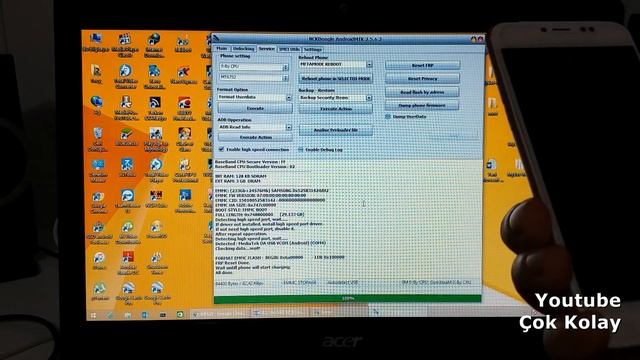Click the Another Preloader file button
Image resolution: width=640 pixels, height=360 pixels.
pyautogui.click(x=336, y=130)
